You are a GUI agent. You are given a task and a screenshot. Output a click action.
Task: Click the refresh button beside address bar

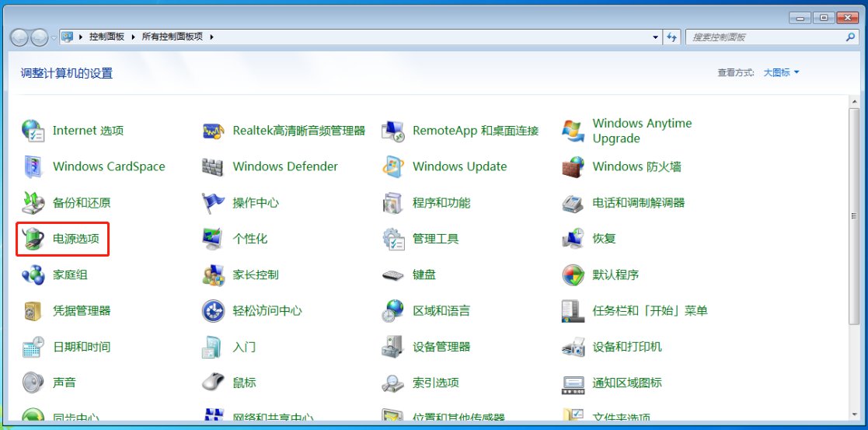tap(673, 37)
